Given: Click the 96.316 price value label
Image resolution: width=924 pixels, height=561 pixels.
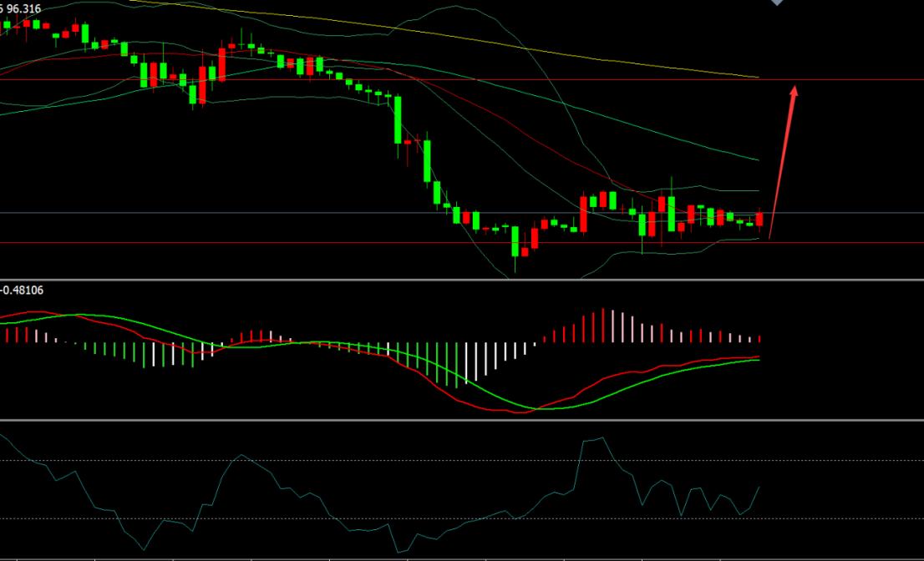Looking at the screenshot, I should tap(23, 9).
